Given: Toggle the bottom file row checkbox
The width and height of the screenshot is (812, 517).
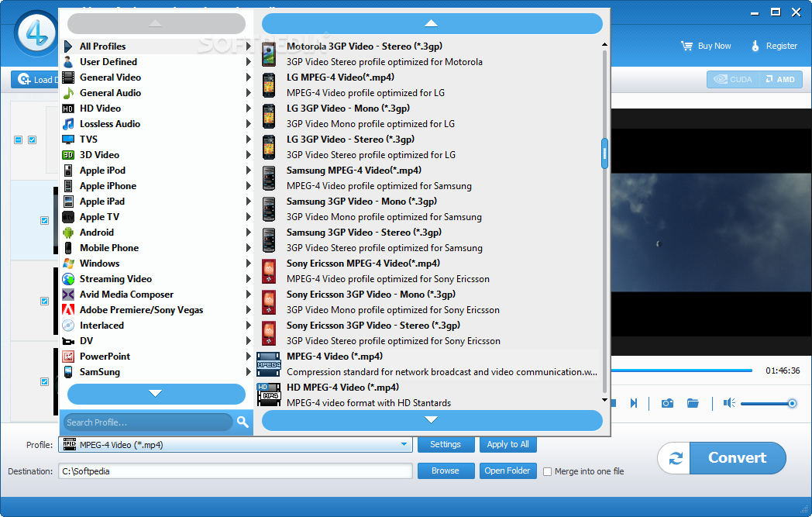Looking at the screenshot, I should pyautogui.click(x=44, y=382).
